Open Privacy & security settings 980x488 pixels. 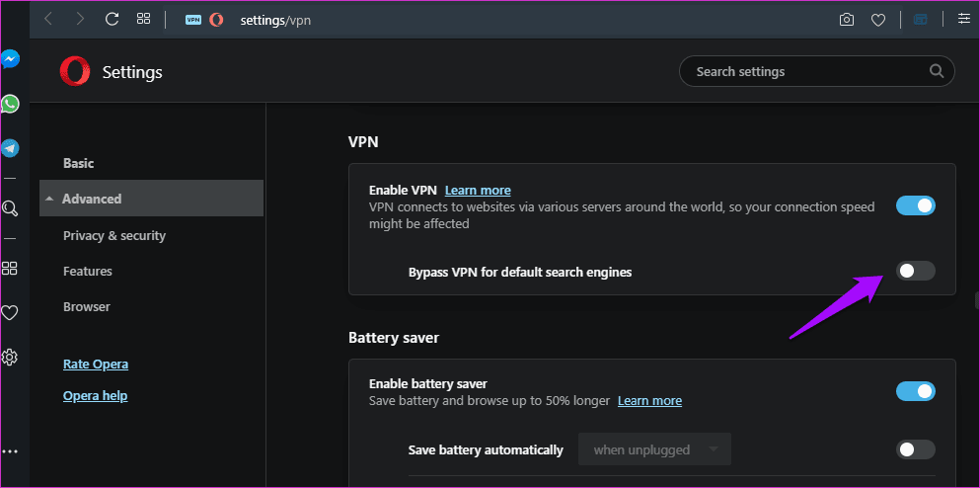[114, 236]
